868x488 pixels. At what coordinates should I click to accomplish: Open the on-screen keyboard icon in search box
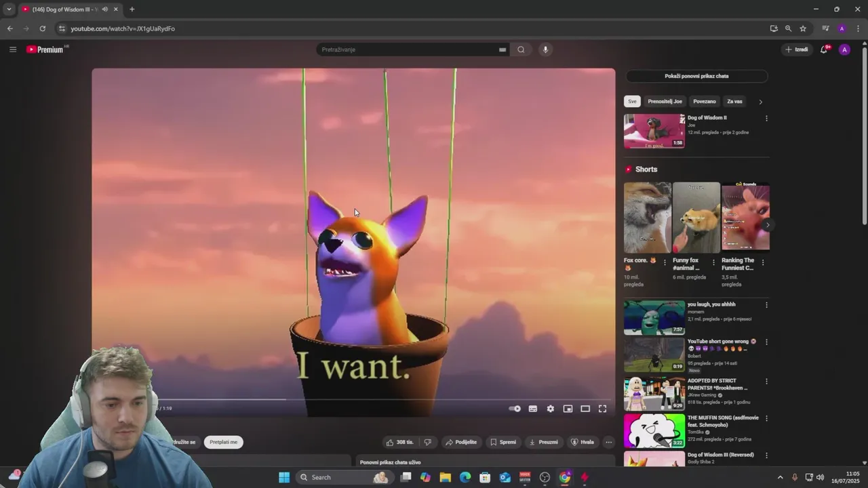point(502,49)
